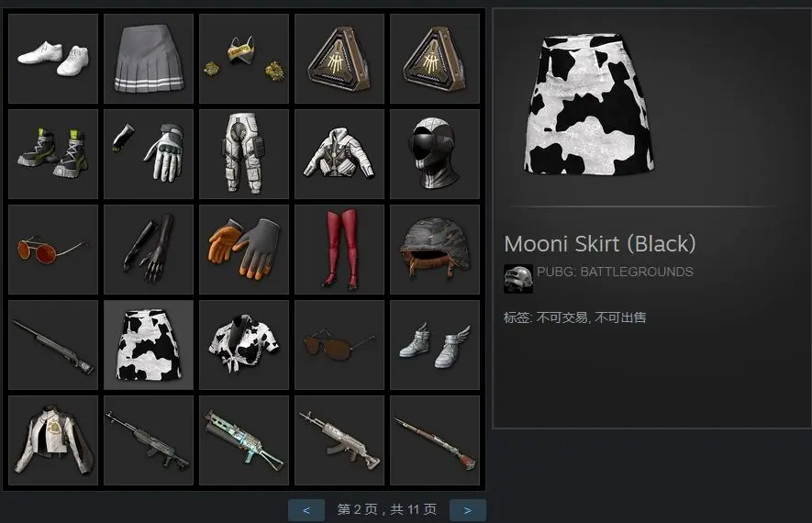The image size is (812, 523).
Task: Select the black spider mask item
Action: 435,154
